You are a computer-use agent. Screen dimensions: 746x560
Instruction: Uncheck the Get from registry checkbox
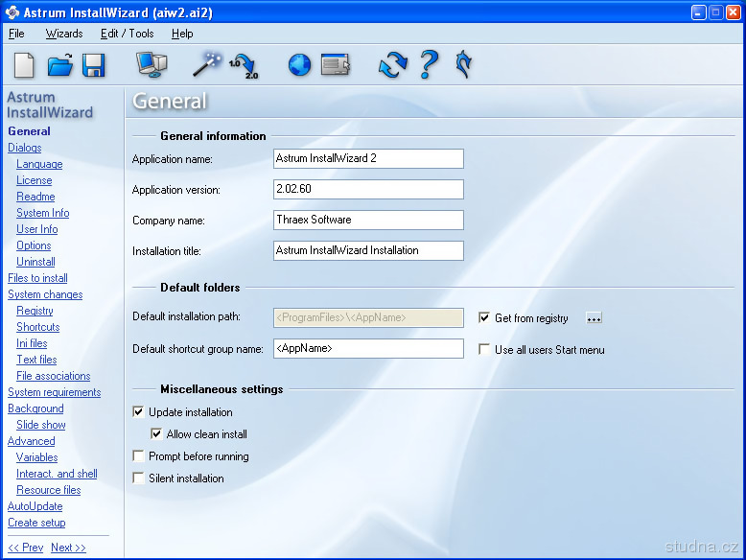[485, 318]
